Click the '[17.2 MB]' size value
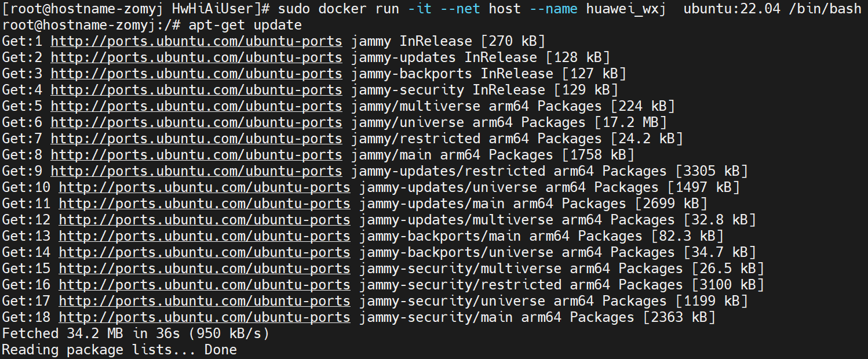 (x=630, y=122)
